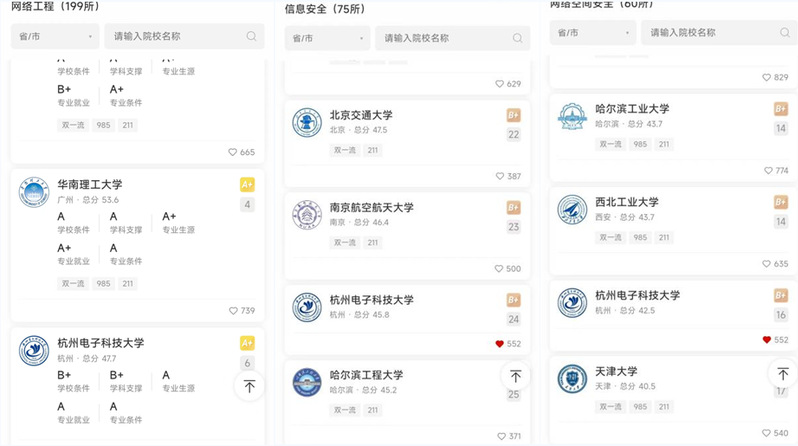Click 杭州电子科技大学 logo in 信息安全 panel

tap(307, 307)
